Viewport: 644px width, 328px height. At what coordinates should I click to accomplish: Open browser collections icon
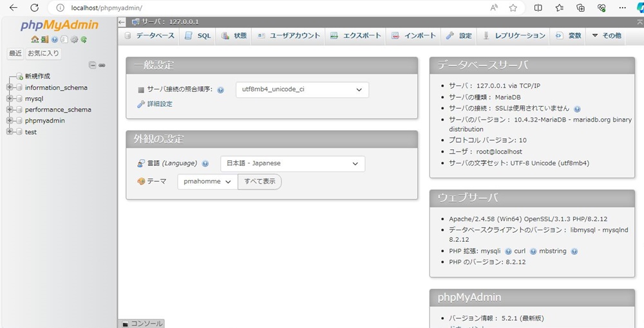click(x=580, y=8)
